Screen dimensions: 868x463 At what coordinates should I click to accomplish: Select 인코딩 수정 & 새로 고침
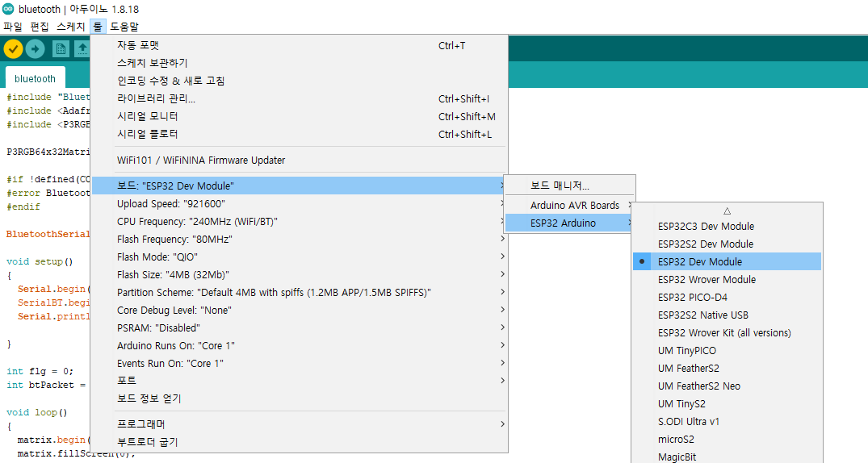299,81
